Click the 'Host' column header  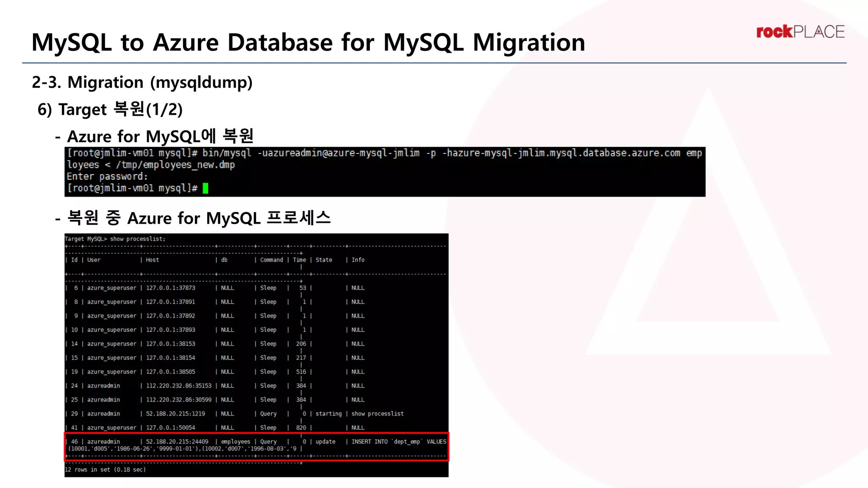pos(152,260)
